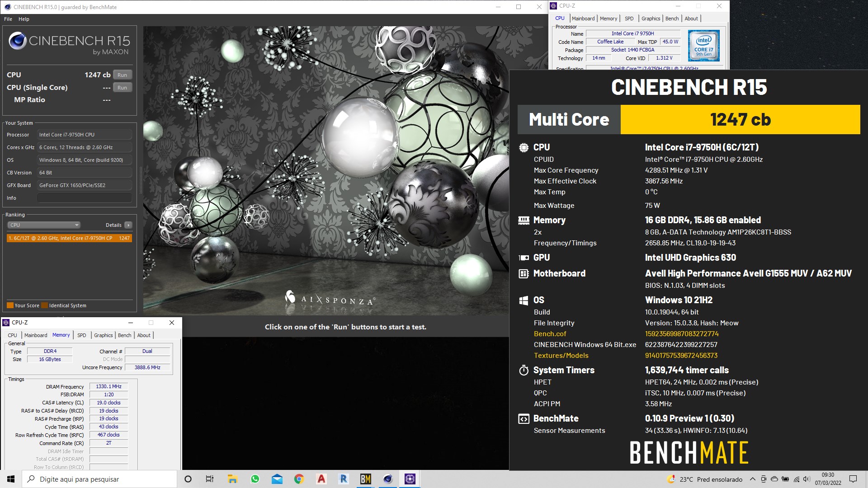Click the Motherboard icon in BenchMate
Viewport: 868px width, 488px height.
tap(524, 273)
